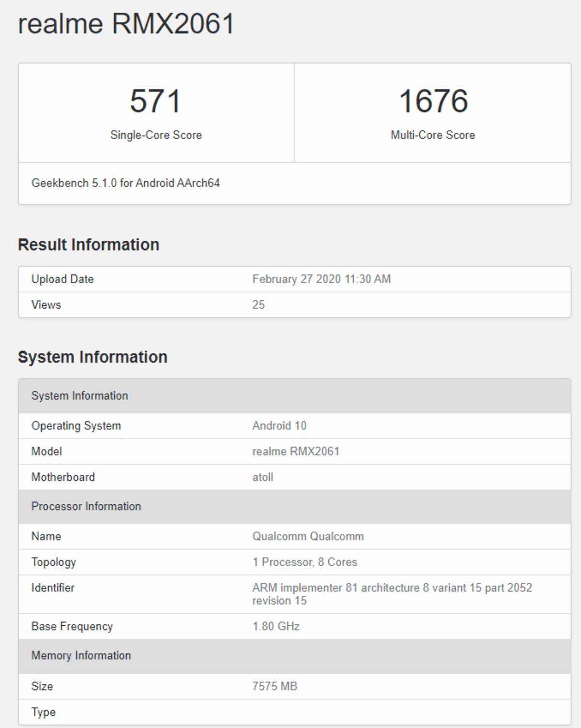The width and height of the screenshot is (581, 728).
Task: Click the System Information section header
Action: point(92,357)
